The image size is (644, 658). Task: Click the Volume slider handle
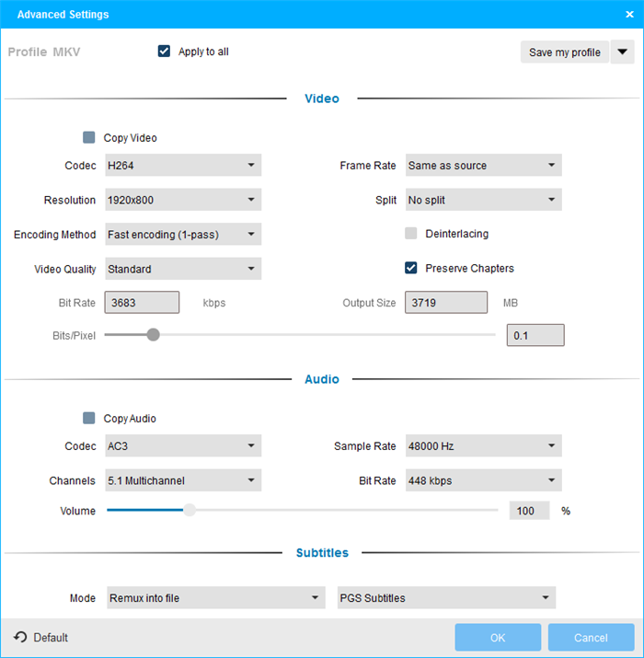[x=190, y=510]
